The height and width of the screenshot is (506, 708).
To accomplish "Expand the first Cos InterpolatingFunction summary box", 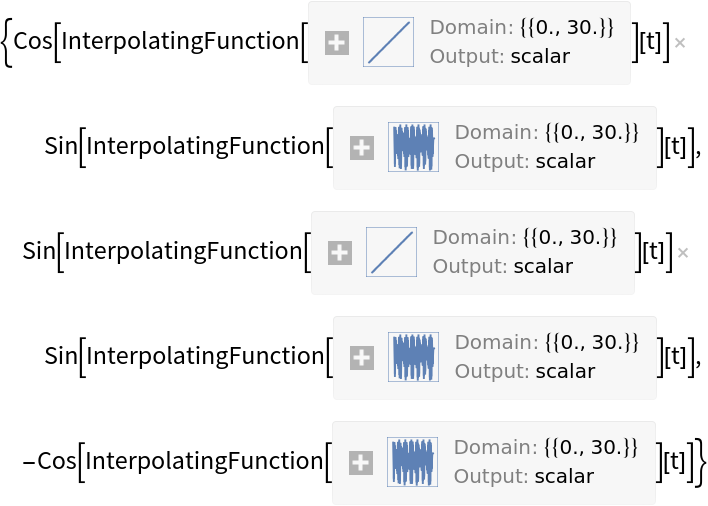I will click(337, 43).
